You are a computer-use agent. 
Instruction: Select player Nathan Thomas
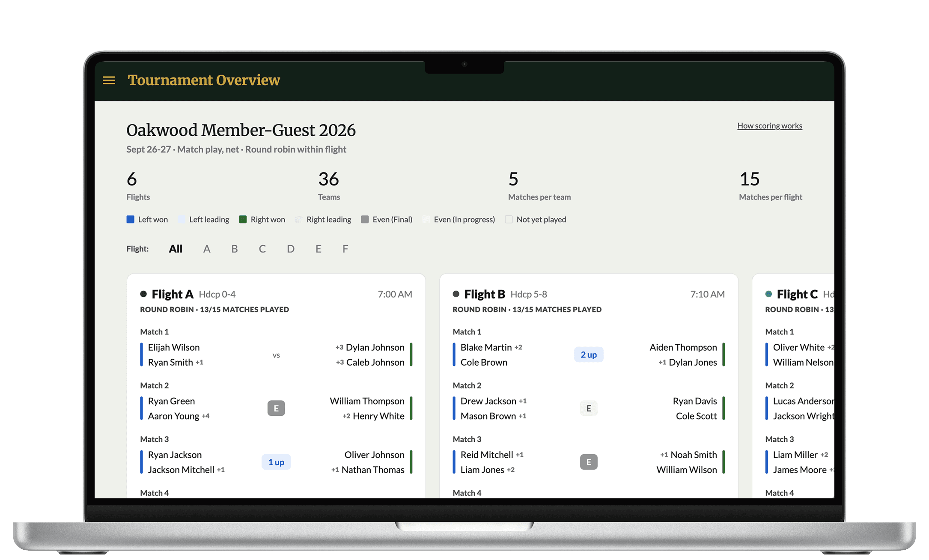[x=373, y=470]
